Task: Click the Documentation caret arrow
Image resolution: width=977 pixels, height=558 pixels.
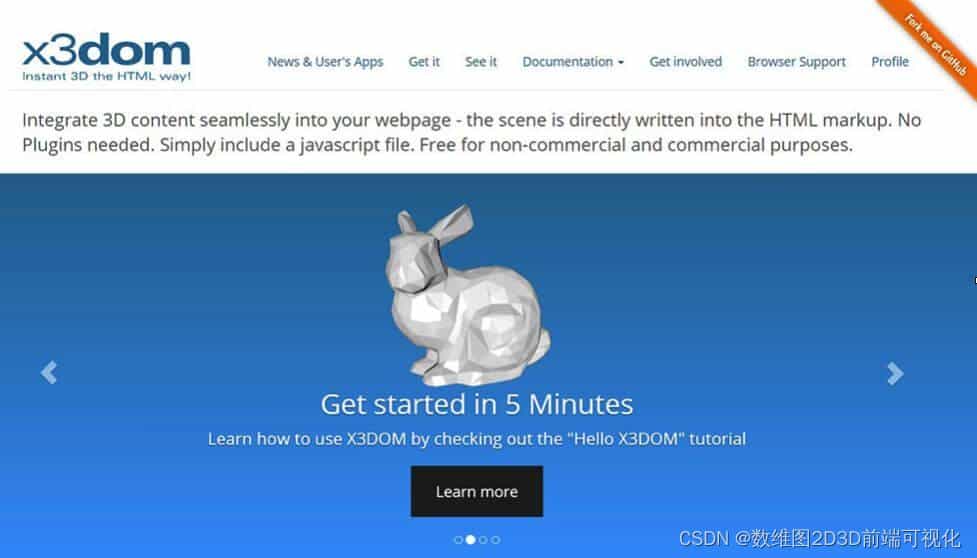Action: 621,62
